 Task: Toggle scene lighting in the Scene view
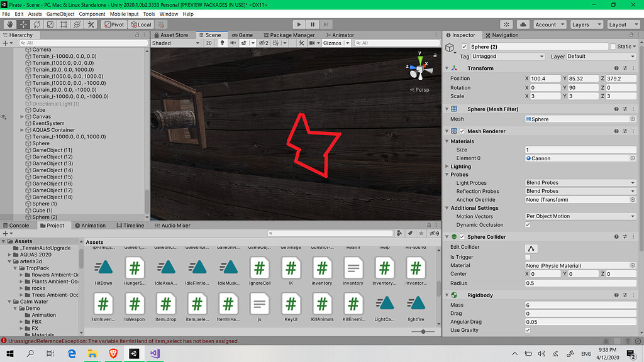222,43
